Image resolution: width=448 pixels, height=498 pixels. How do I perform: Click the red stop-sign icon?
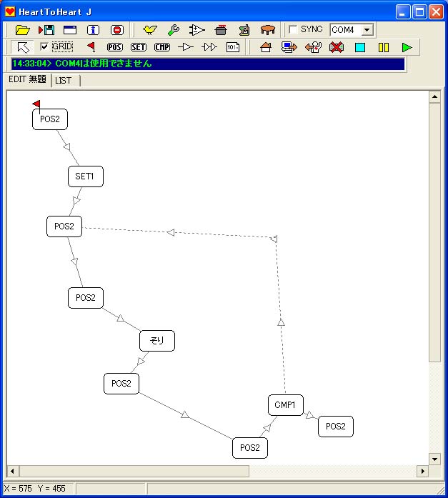pos(117,30)
